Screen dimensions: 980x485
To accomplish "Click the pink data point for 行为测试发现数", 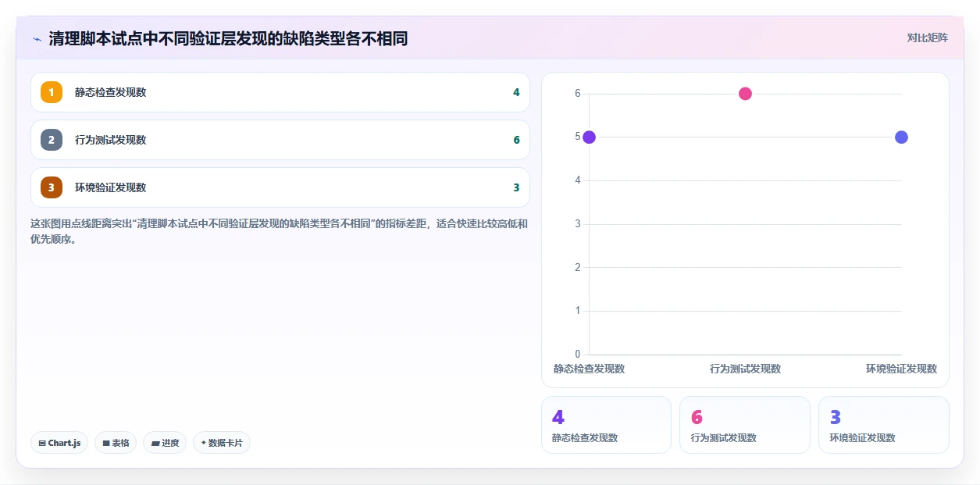I will [745, 94].
